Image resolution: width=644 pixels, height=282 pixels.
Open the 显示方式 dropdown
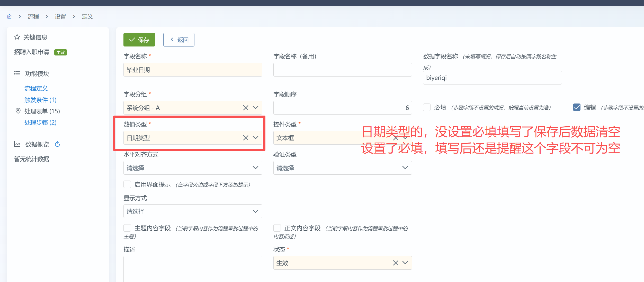pos(193,211)
